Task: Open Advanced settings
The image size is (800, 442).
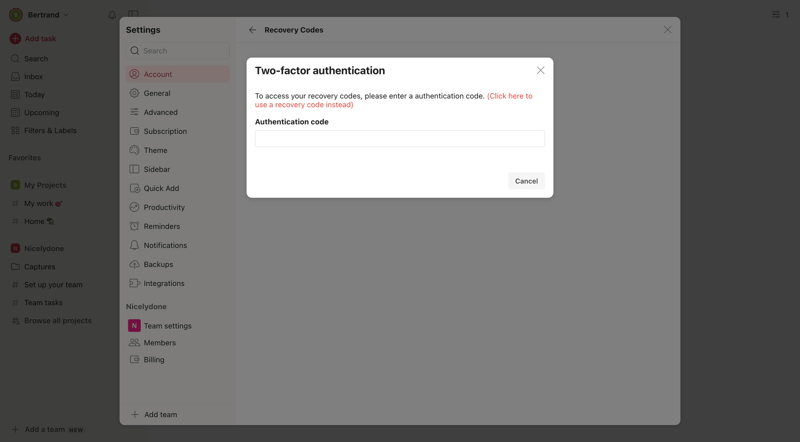Action: 178,112
